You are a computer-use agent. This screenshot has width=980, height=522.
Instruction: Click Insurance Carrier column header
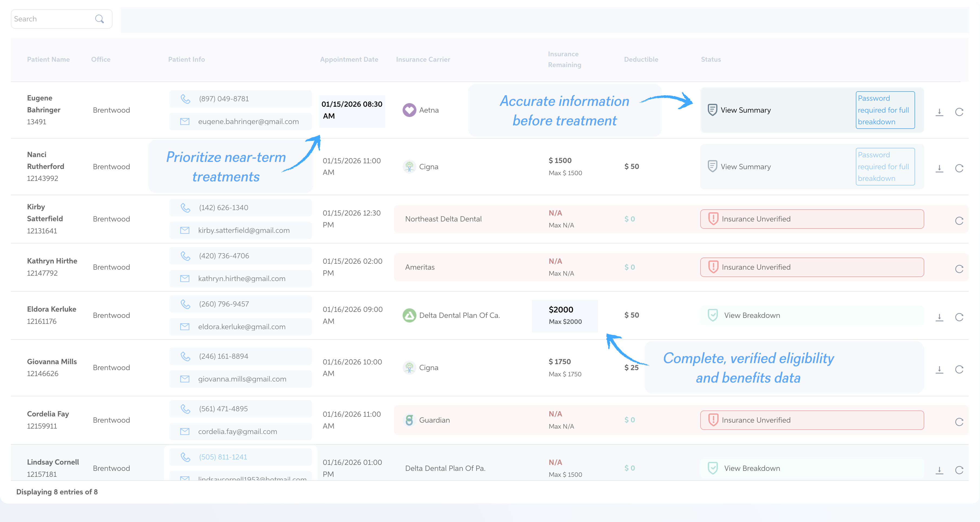coord(423,59)
